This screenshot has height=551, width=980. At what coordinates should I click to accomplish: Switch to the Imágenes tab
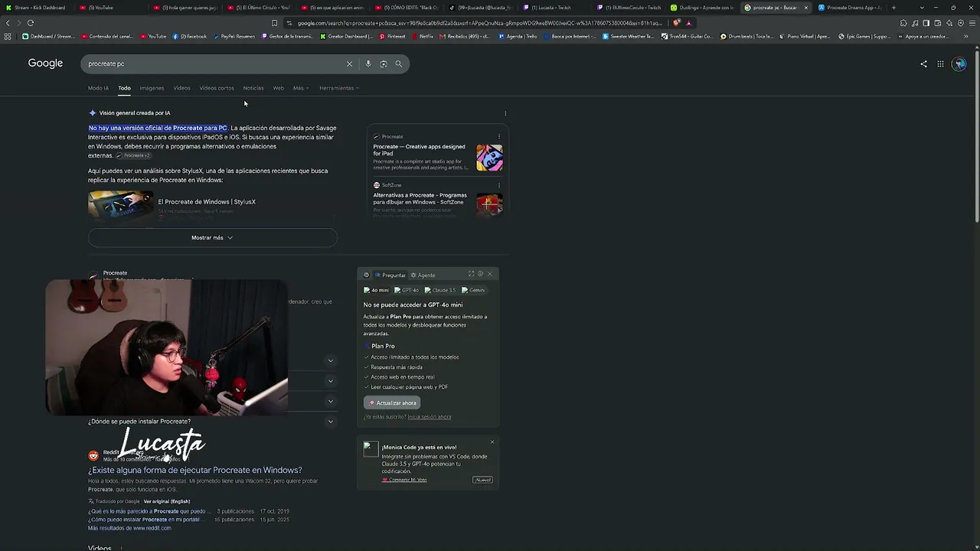[152, 88]
